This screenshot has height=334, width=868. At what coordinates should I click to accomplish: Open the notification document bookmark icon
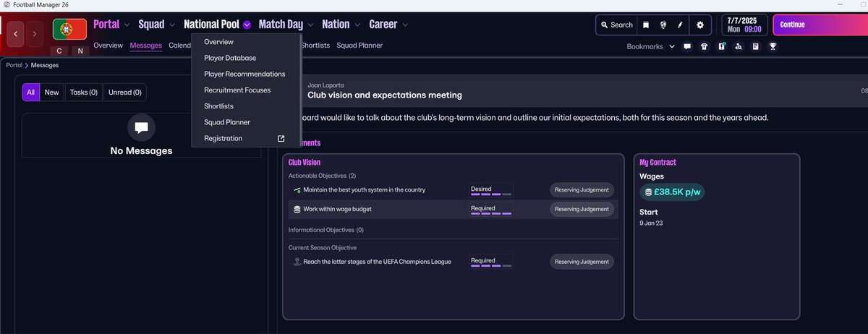coord(721,46)
